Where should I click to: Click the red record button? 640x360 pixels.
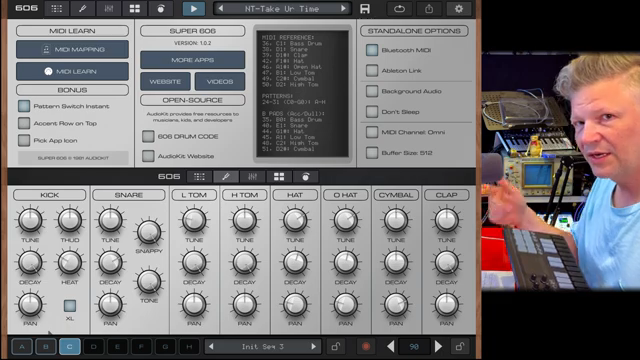click(366, 347)
